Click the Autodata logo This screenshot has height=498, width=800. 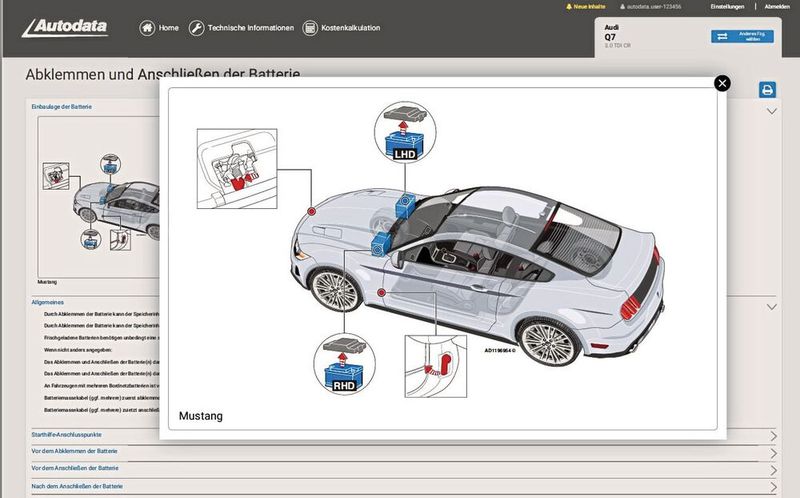(65, 28)
